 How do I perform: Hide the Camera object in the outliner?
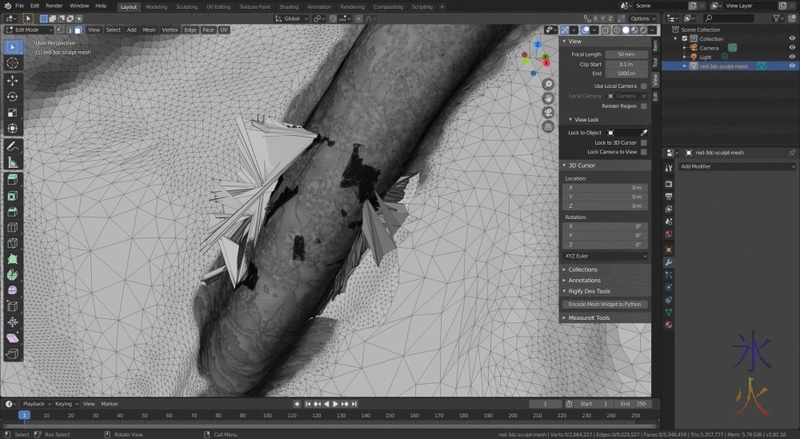click(x=792, y=47)
